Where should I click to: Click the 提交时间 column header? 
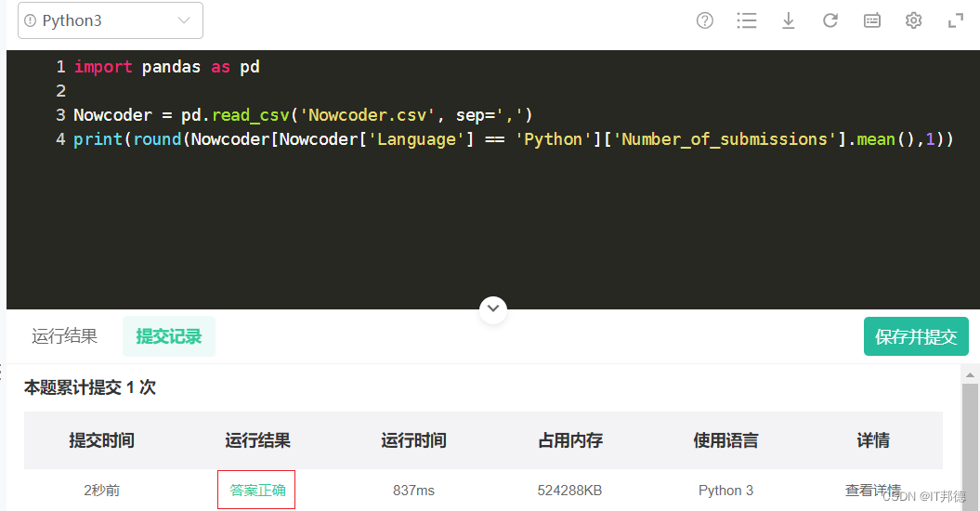pyautogui.click(x=102, y=440)
